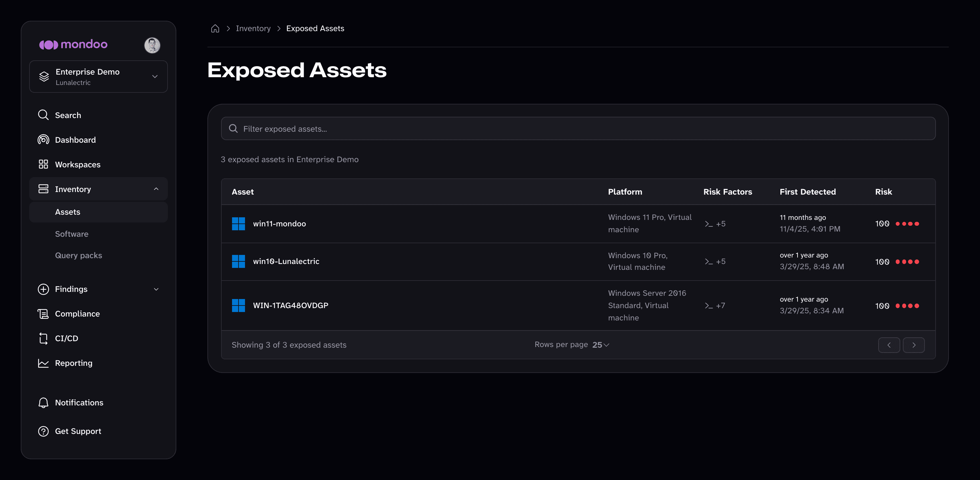Click the Asset column header
This screenshot has width=980, height=480.
pyautogui.click(x=242, y=192)
